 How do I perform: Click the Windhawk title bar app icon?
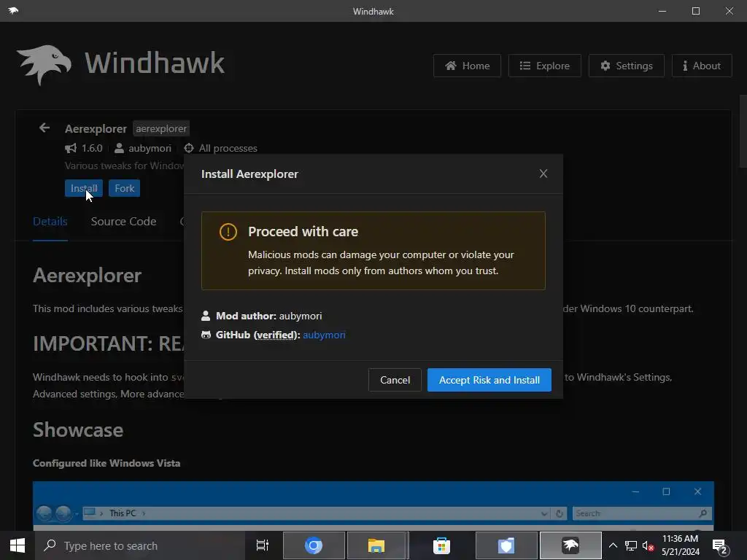pos(13,10)
